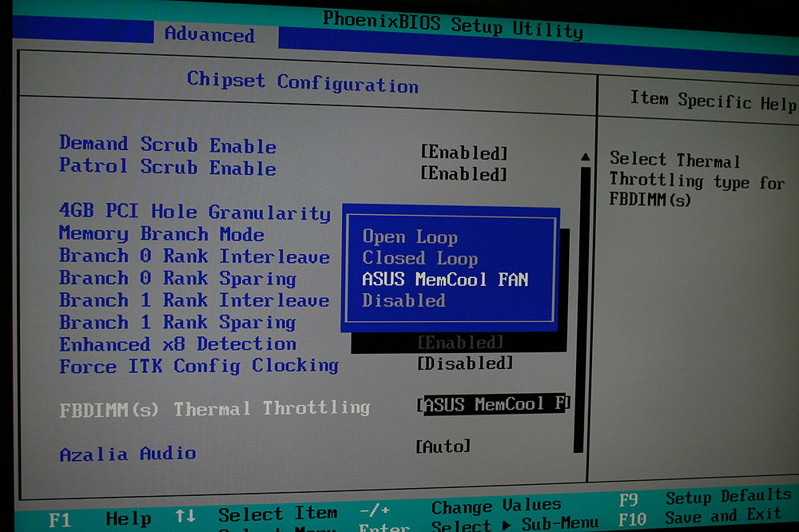Select Force ITK Config Clocking setting
The image size is (799, 532).
coord(199,367)
